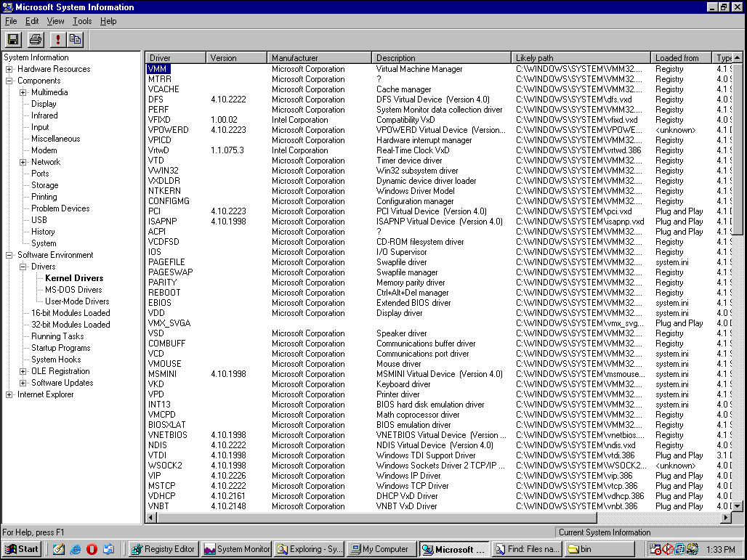
Task: Click the Print toolbar icon
Action: [x=36, y=39]
